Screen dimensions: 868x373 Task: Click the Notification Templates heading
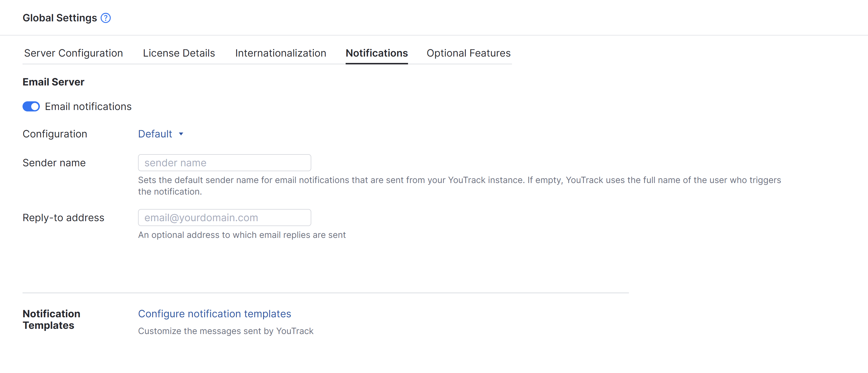(x=51, y=319)
